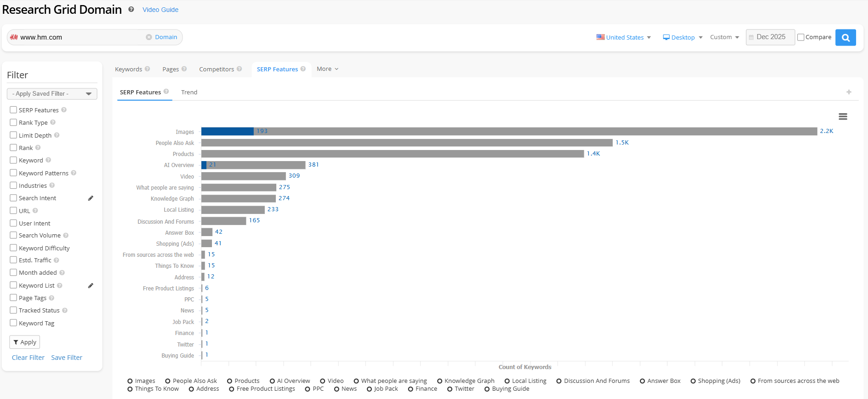Click the Apply filter button
Screen dimensions: 868x399
click(x=25, y=342)
